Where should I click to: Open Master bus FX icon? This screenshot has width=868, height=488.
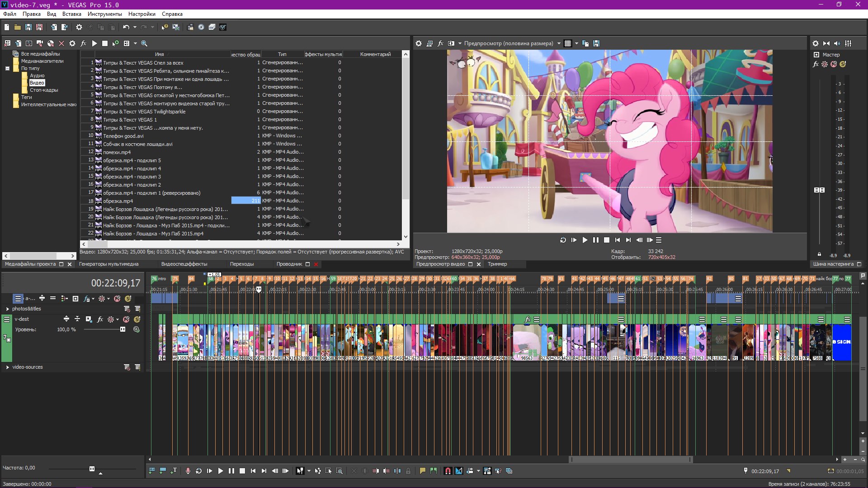(x=816, y=64)
